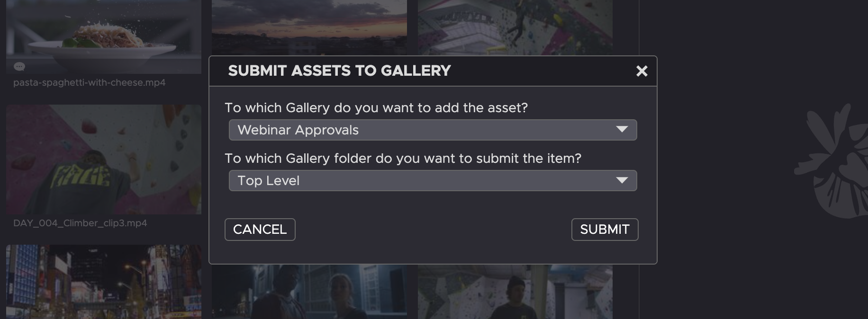Click the pasta-spaghetti-with-cheese.mp4 filename
Image resolution: width=868 pixels, height=319 pixels.
tap(90, 83)
